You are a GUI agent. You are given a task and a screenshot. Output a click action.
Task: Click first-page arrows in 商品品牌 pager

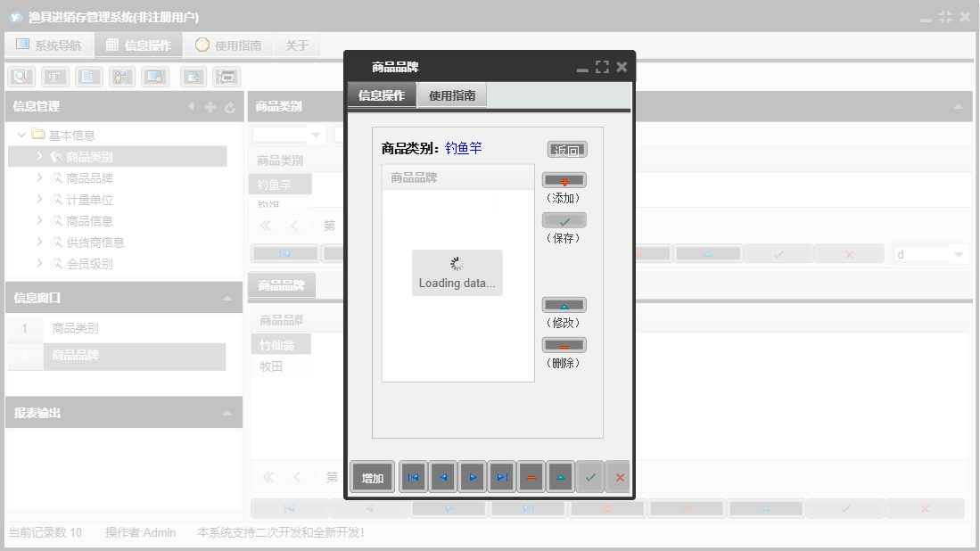(x=268, y=477)
